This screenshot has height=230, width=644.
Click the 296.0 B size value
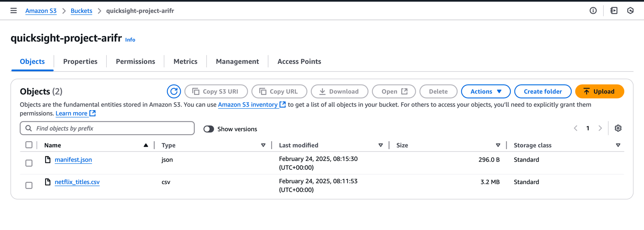[489, 160]
